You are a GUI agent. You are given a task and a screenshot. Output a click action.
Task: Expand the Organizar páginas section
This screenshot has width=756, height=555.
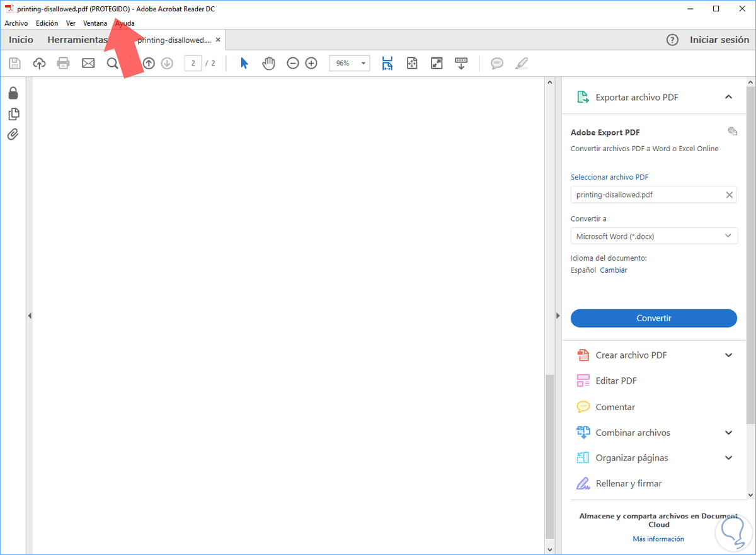click(x=728, y=458)
